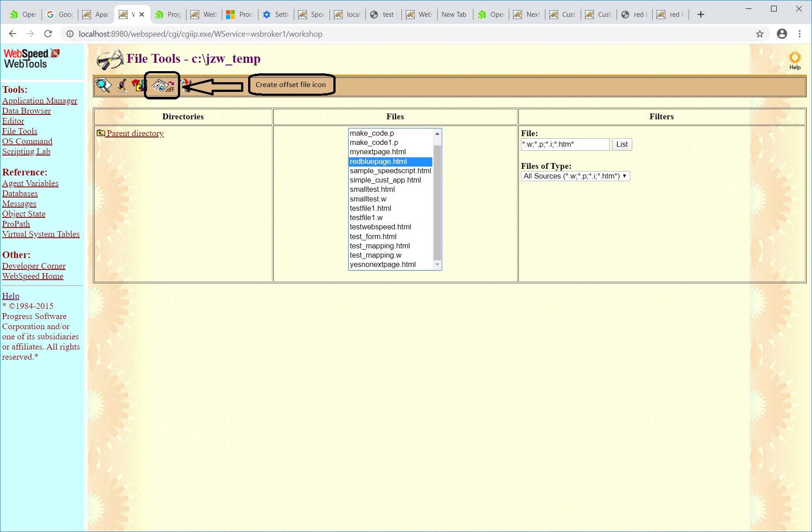Click the puzzle pieces compile icon

138,85
